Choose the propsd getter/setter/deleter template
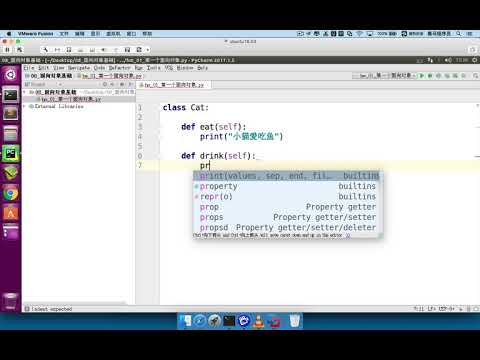 tap(288, 227)
